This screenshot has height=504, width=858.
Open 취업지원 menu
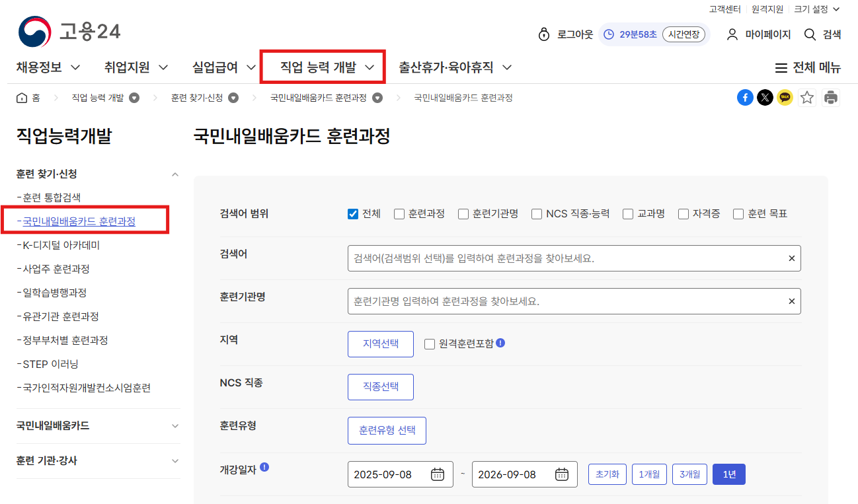tap(136, 67)
